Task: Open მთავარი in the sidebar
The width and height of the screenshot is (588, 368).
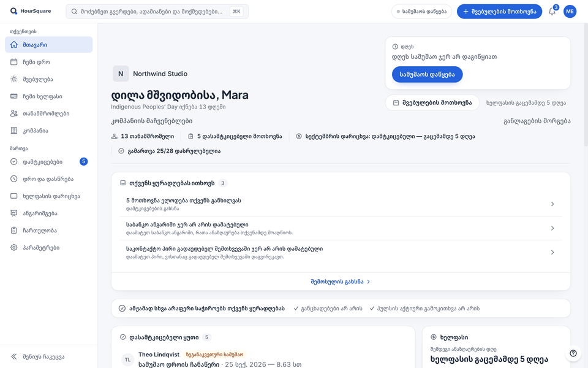Action: [x=49, y=45]
